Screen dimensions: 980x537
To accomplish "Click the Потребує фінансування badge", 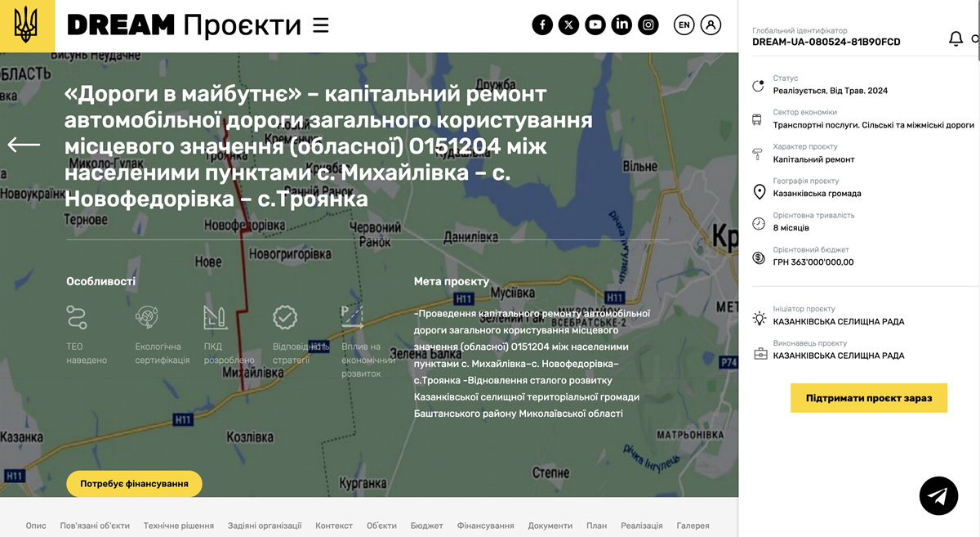I will click(x=134, y=484).
